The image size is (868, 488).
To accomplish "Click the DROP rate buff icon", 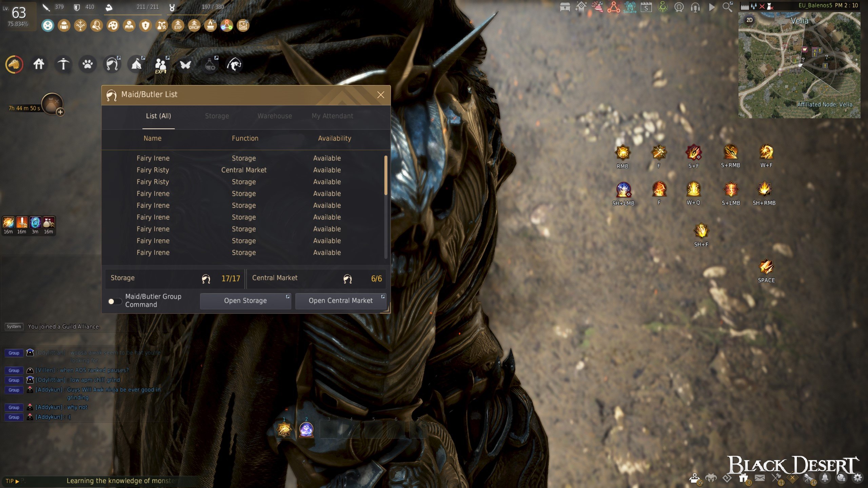I will [x=194, y=25].
